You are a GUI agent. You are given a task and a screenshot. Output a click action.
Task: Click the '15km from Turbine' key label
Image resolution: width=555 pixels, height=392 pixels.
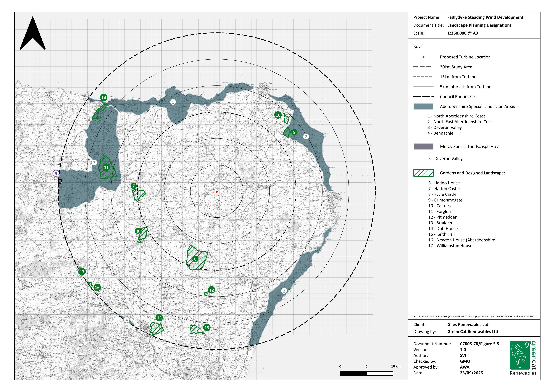[458, 77]
